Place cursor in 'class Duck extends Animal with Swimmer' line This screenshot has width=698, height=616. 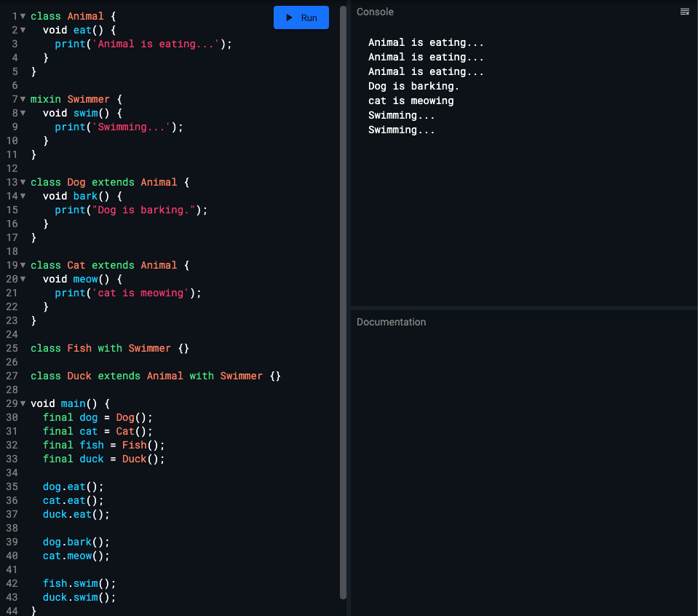click(156, 376)
